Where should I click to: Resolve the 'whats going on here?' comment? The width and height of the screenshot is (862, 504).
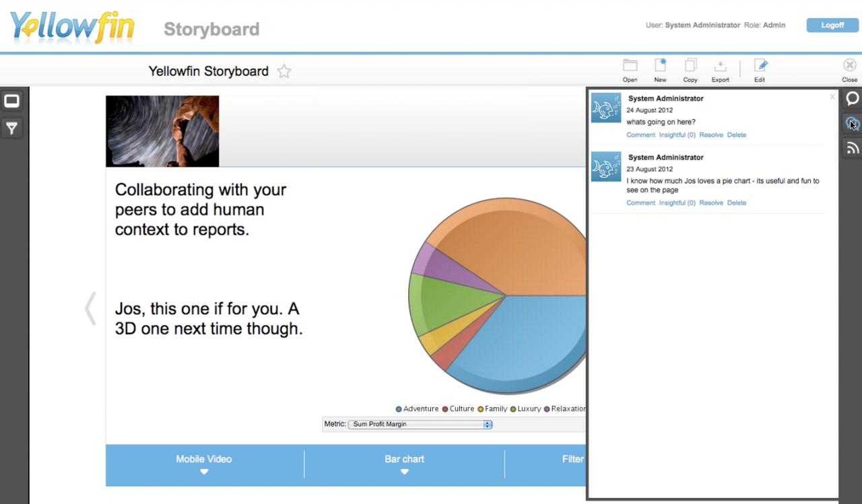pos(710,135)
